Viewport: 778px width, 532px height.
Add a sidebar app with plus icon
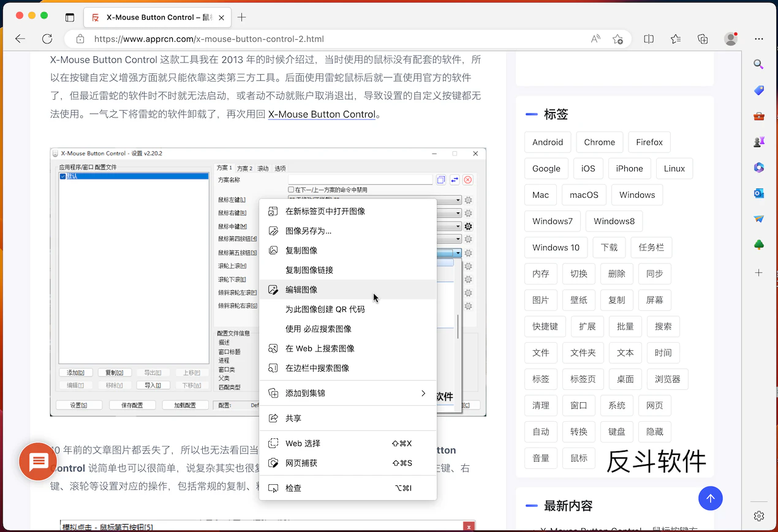pyautogui.click(x=759, y=272)
